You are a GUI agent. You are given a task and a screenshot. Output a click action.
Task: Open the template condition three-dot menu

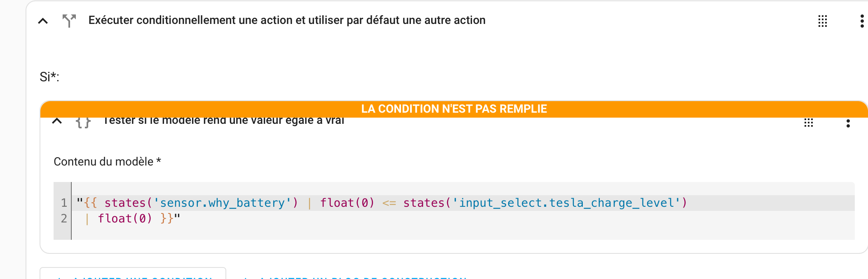click(x=848, y=123)
